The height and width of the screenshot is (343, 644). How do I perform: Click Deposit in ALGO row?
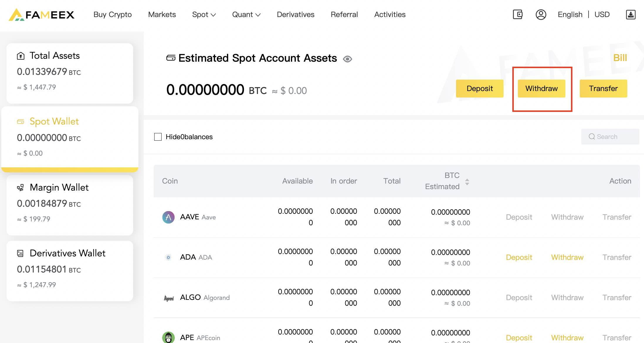click(x=519, y=297)
